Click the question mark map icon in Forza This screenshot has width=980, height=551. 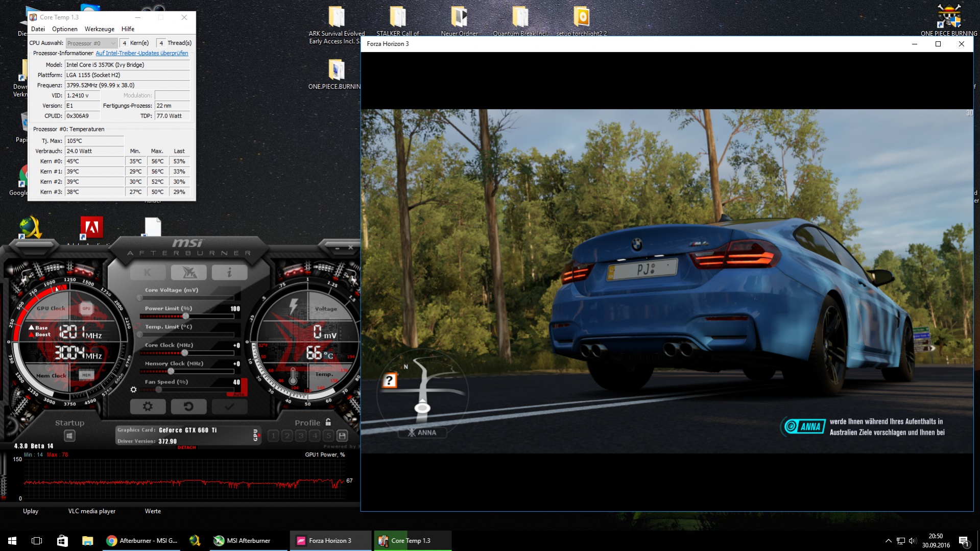(390, 380)
